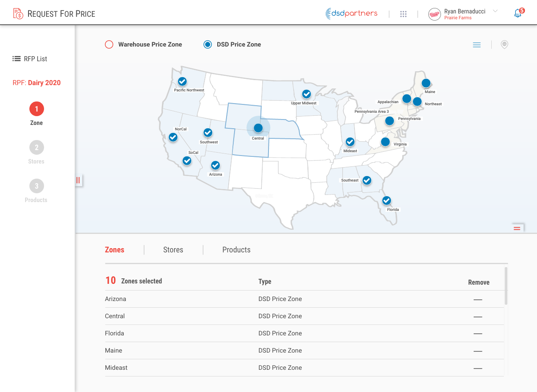Viewport: 537px width, 392px height.
Task: Select DSD Price Zone radio button
Action: 208,44
